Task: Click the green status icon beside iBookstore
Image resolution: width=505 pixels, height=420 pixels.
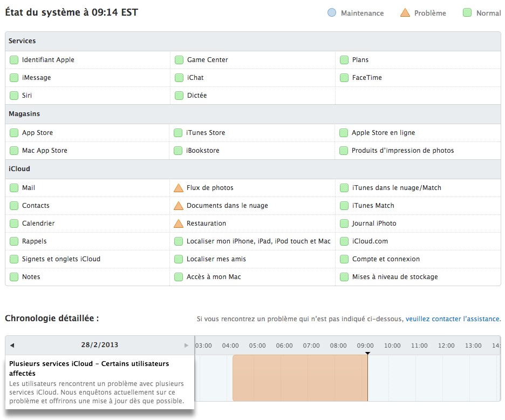Action: click(x=178, y=151)
